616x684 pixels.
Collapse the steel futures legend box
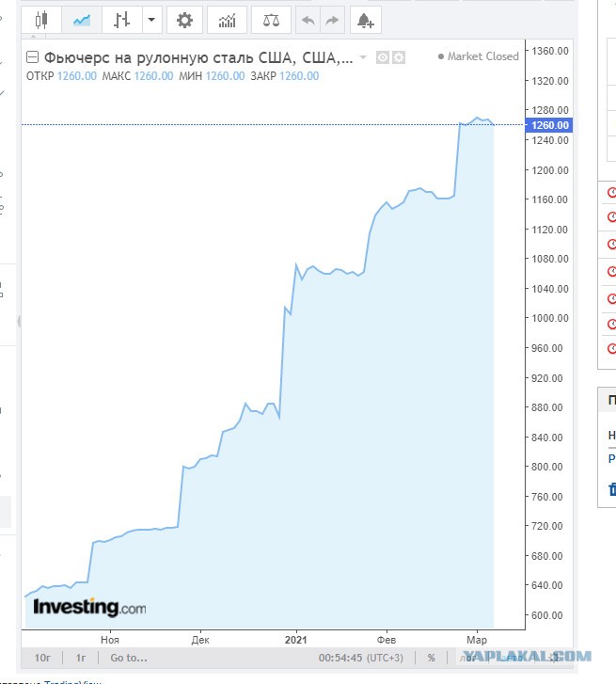coord(32,57)
